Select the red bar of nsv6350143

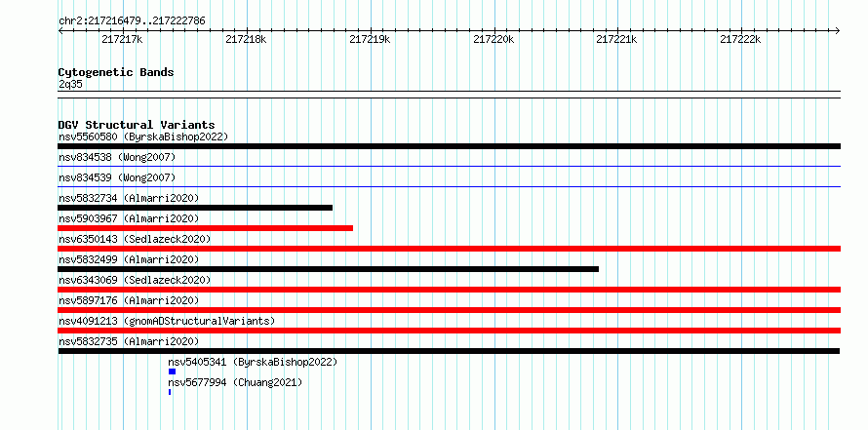pos(449,249)
